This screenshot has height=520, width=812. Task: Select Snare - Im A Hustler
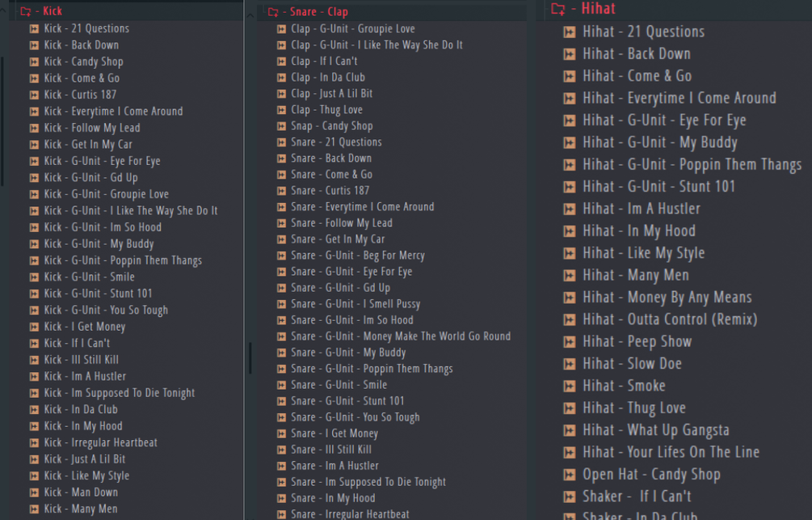[x=335, y=466]
